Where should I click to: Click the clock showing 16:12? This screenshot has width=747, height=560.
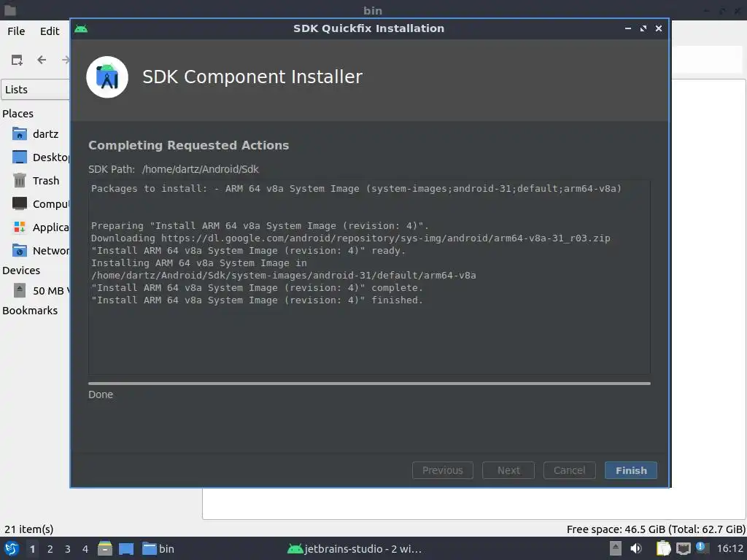pyautogui.click(x=729, y=548)
